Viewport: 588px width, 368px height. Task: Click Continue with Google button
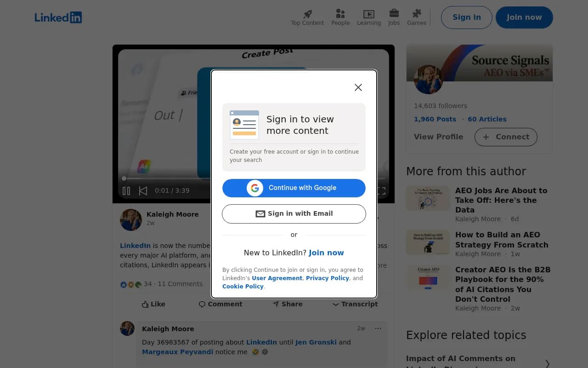294,188
